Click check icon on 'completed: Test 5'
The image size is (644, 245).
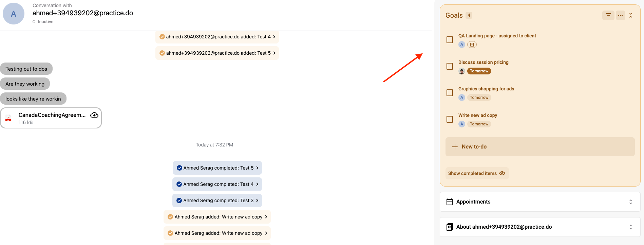pyautogui.click(x=179, y=168)
